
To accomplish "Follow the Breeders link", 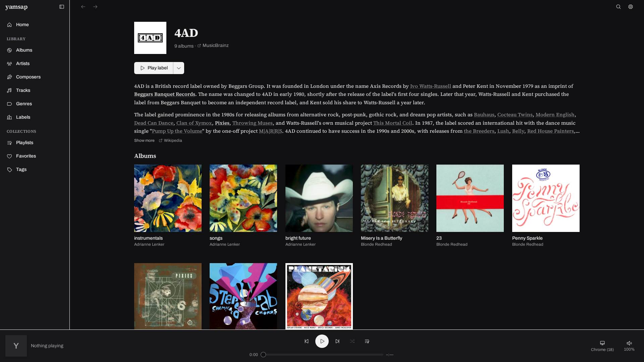I will pyautogui.click(x=479, y=131).
